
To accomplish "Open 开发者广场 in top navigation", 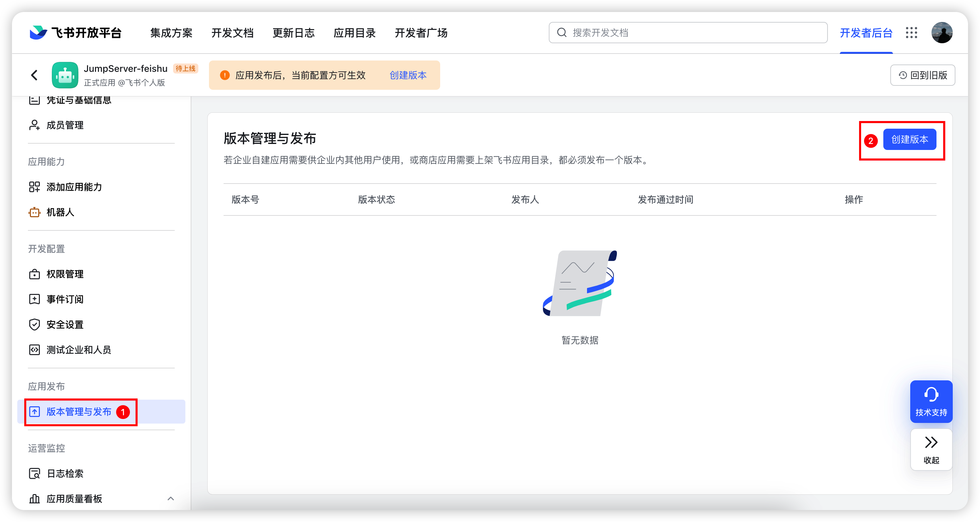I will pyautogui.click(x=421, y=33).
